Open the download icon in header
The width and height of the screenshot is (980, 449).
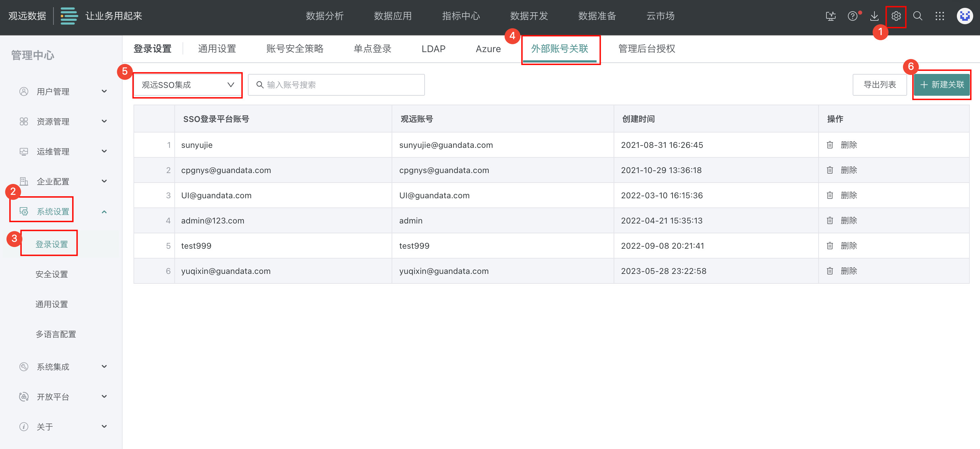874,16
